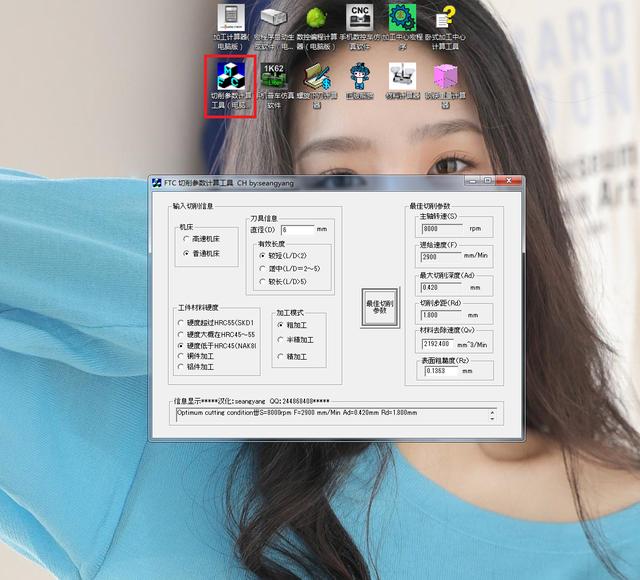Select 高速机床 machine type

186,240
